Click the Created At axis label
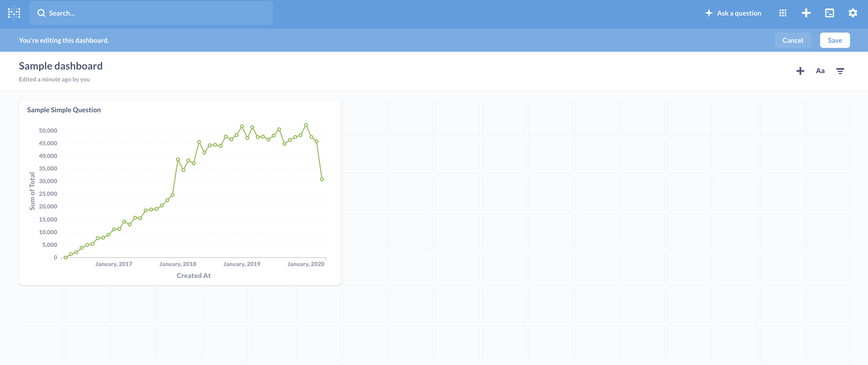The height and width of the screenshot is (365, 868). tap(193, 275)
